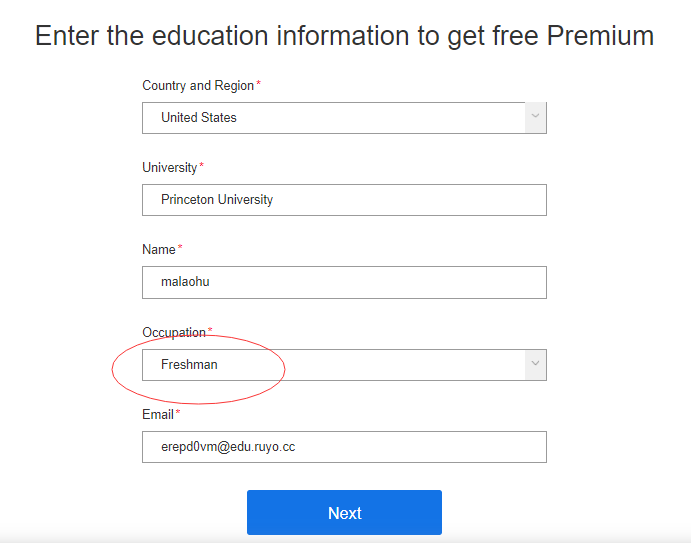
Task: Select the Email field with erepd0vm address
Action: 344,447
